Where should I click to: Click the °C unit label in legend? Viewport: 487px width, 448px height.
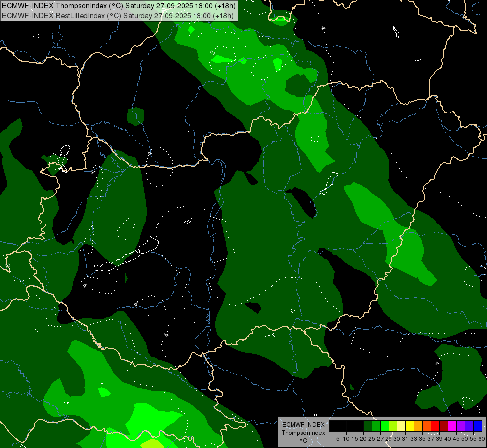tap(303, 440)
